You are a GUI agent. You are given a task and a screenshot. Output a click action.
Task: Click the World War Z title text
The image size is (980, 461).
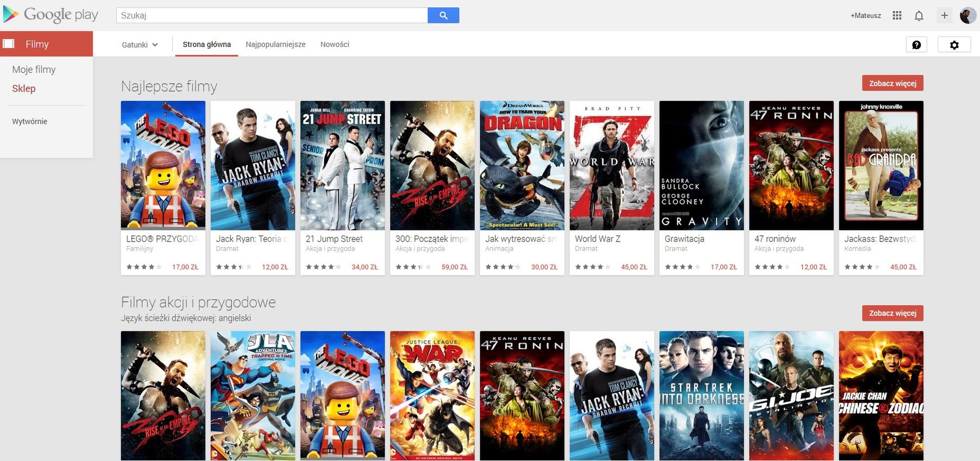point(598,239)
